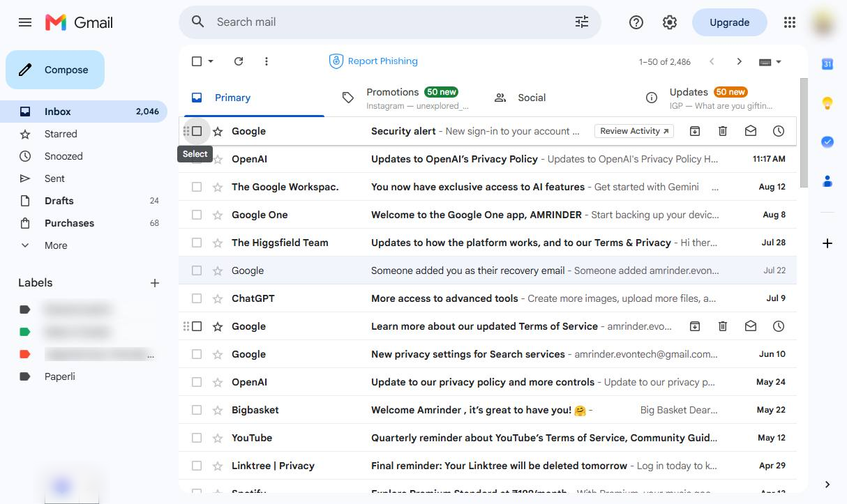Viewport: 847px width, 504px height.
Task: Archive the Security alert email
Action: pos(695,131)
